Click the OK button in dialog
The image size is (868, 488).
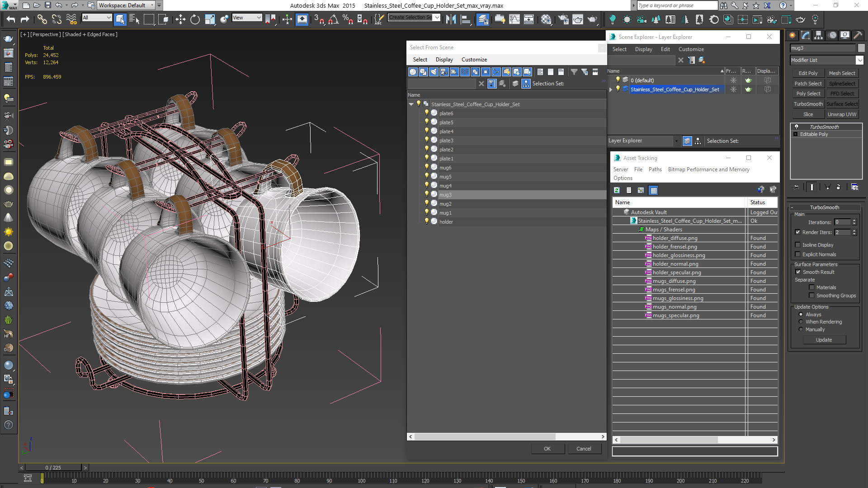pos(547,449)
